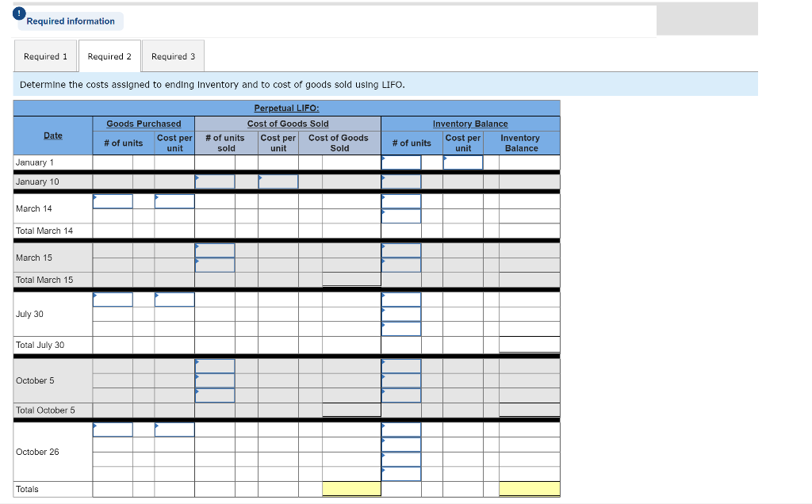812x504 pixels.
Task: Click the October 26 row label
Action: pyautogui.click(x=37, y=452)
